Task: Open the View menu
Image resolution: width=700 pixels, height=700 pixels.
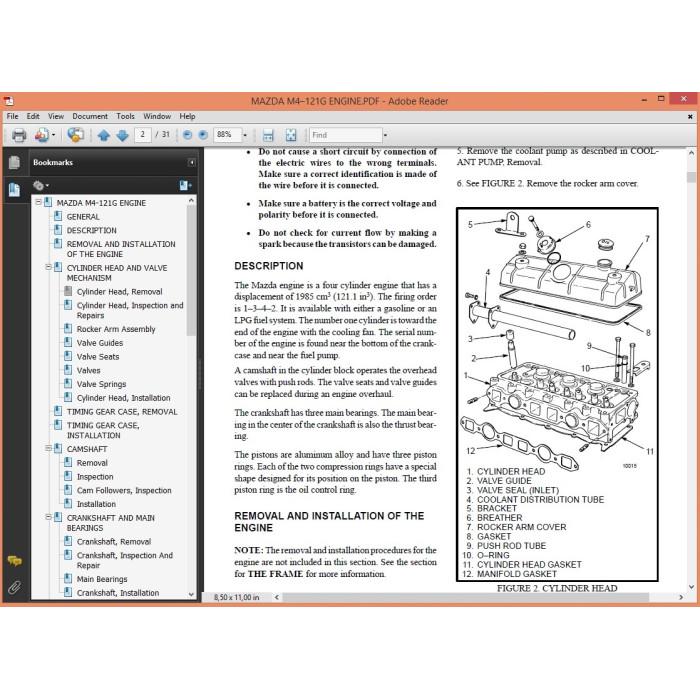Action: [56, 117]
